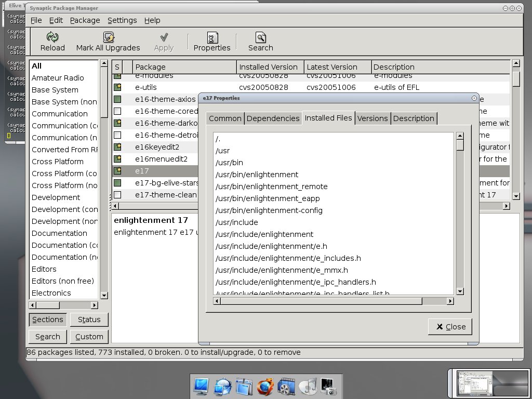Open the File menu

pos(36,20)
